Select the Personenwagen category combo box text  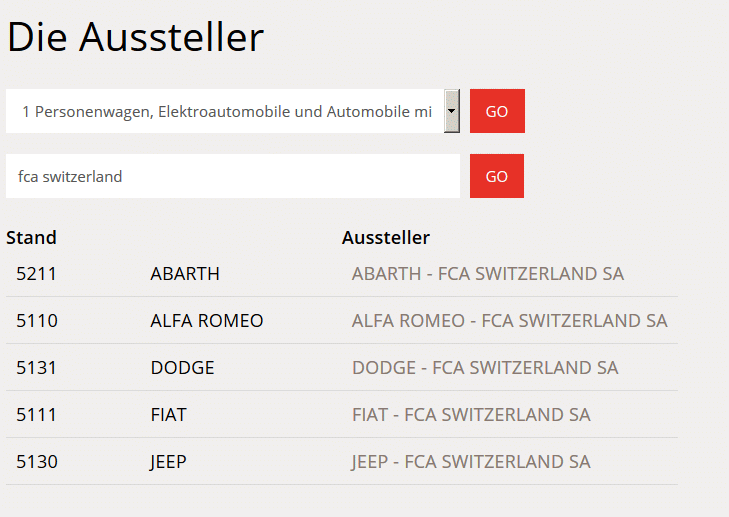click(x=224, y=111)
